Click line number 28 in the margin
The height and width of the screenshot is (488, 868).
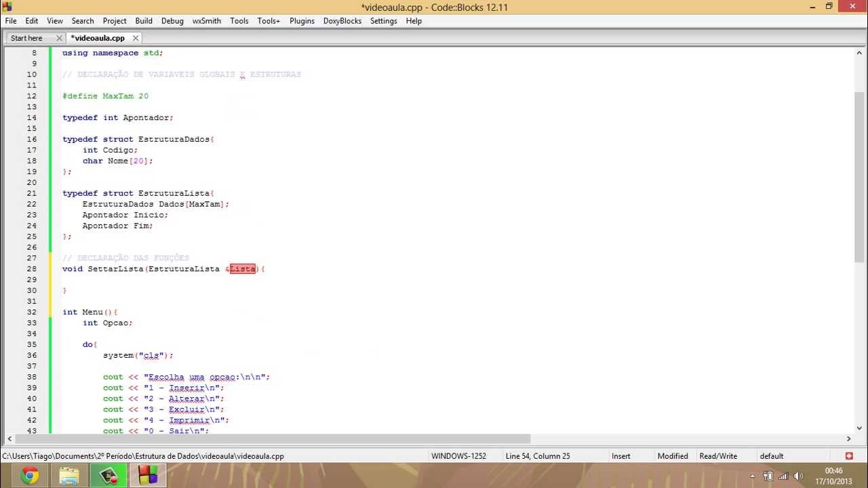[32, 269]
